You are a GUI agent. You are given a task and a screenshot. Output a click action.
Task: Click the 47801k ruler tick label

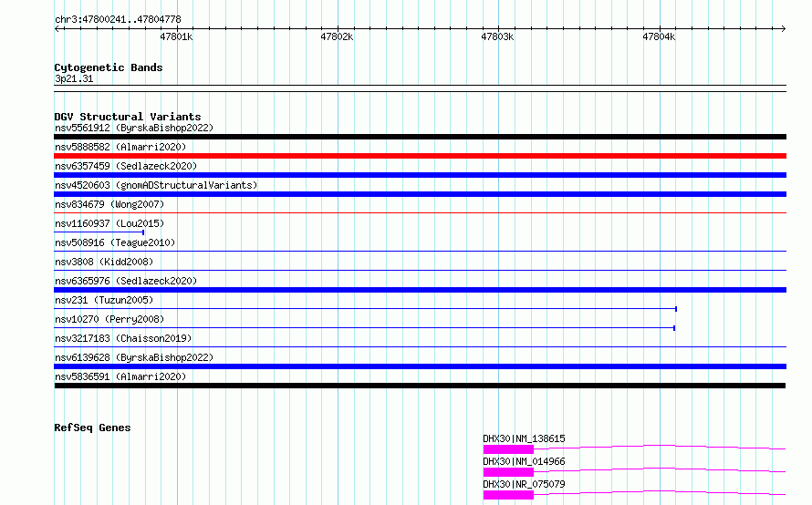(x=176, y=36)
